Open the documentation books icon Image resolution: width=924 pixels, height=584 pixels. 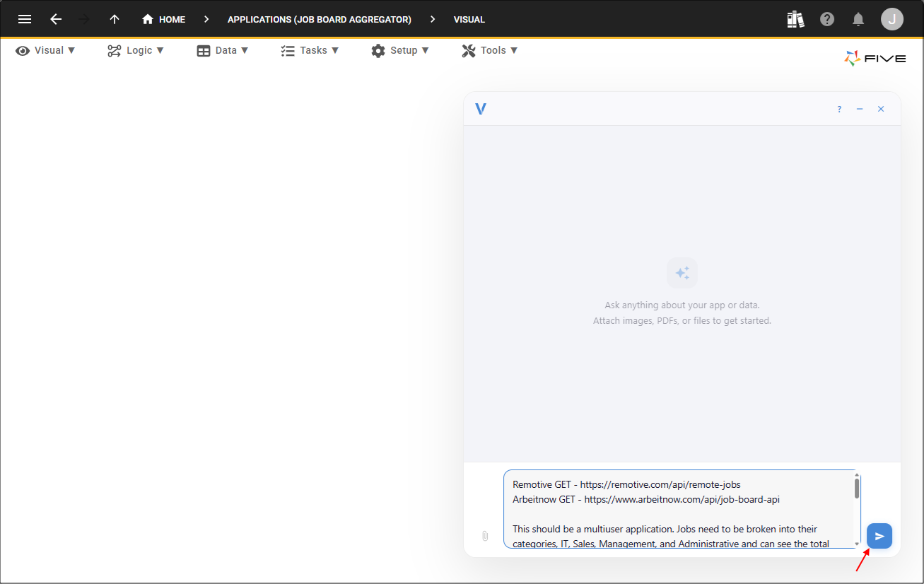click(x=796, y=19)
